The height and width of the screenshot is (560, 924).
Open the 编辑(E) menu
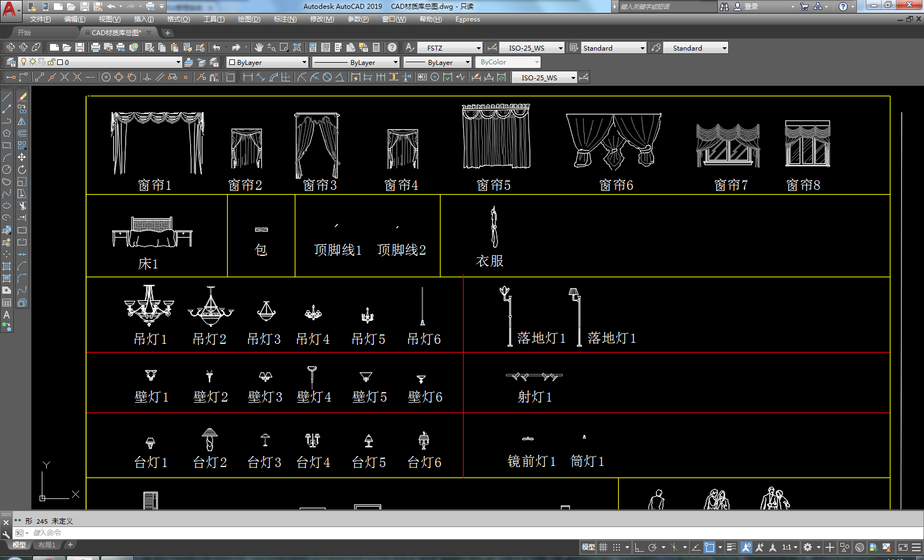75,19
